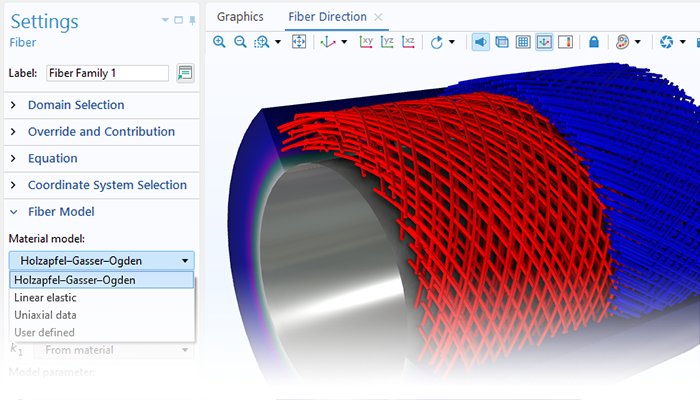Open the Material model combo box
Viewport: 700px width, 400px height.
tap(102, 261)
